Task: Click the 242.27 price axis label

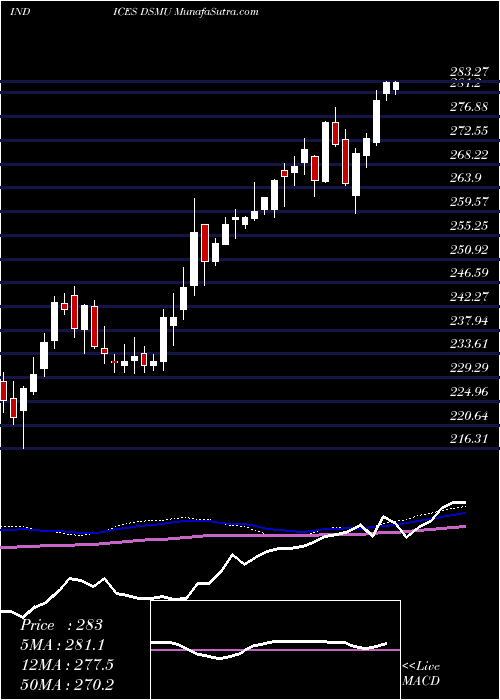Action: point(469,296)
